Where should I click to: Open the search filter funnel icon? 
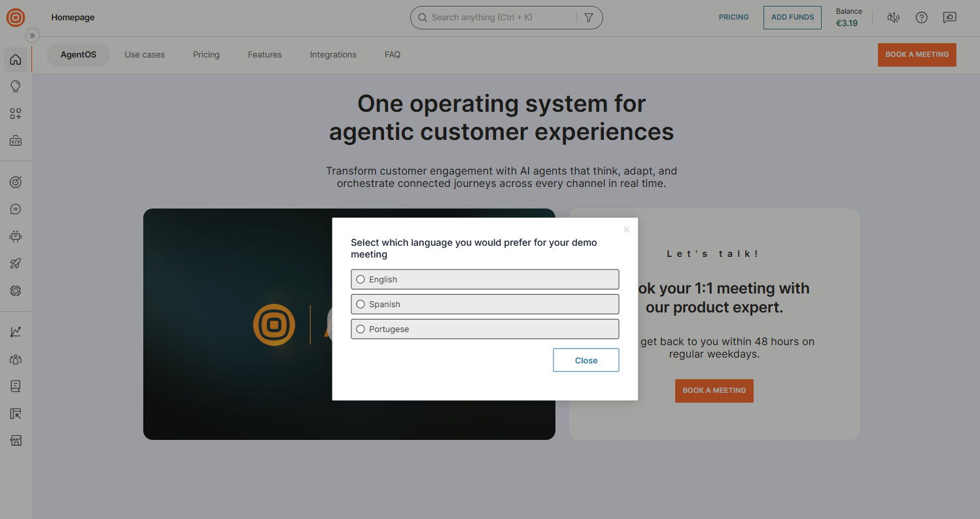click(x=588, y=18)
